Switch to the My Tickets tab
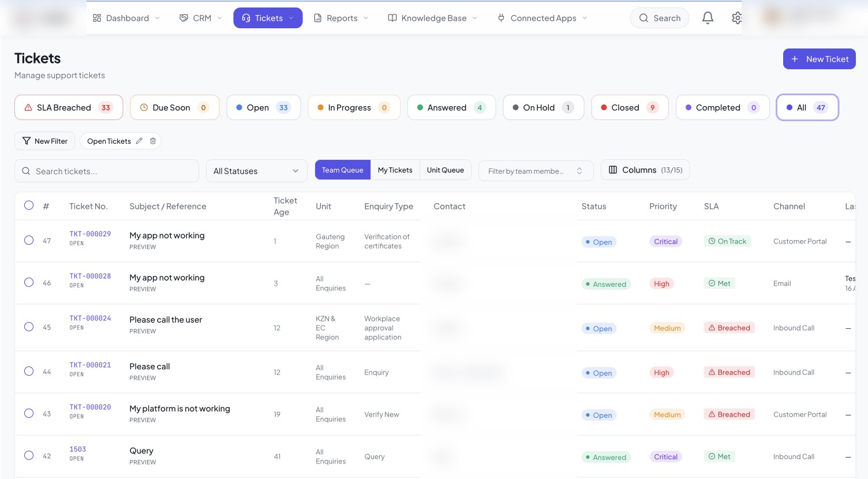868x479 pixels. 395,170
